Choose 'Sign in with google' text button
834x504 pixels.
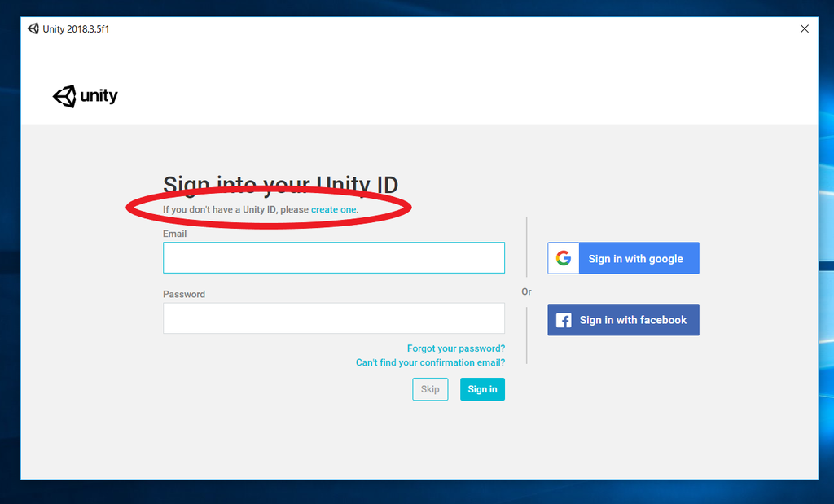pos(635,259)
